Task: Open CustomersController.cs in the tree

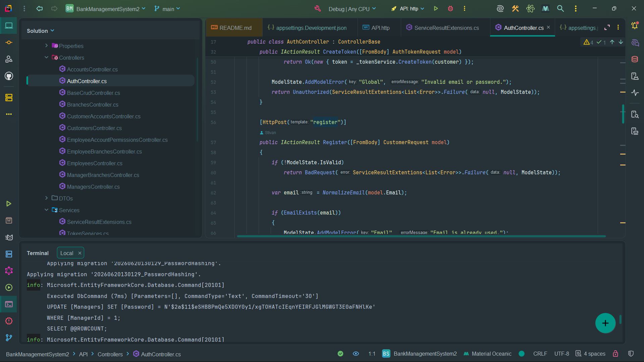Action: tap(94, 128)
